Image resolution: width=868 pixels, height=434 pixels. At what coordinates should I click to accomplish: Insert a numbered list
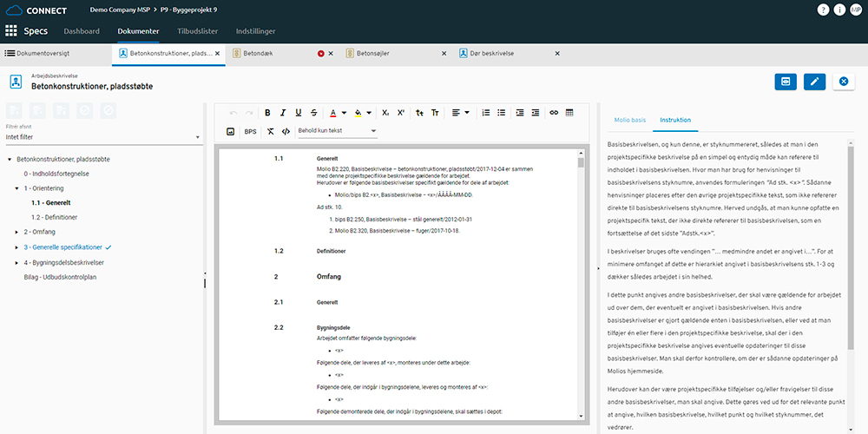(486, 113)
